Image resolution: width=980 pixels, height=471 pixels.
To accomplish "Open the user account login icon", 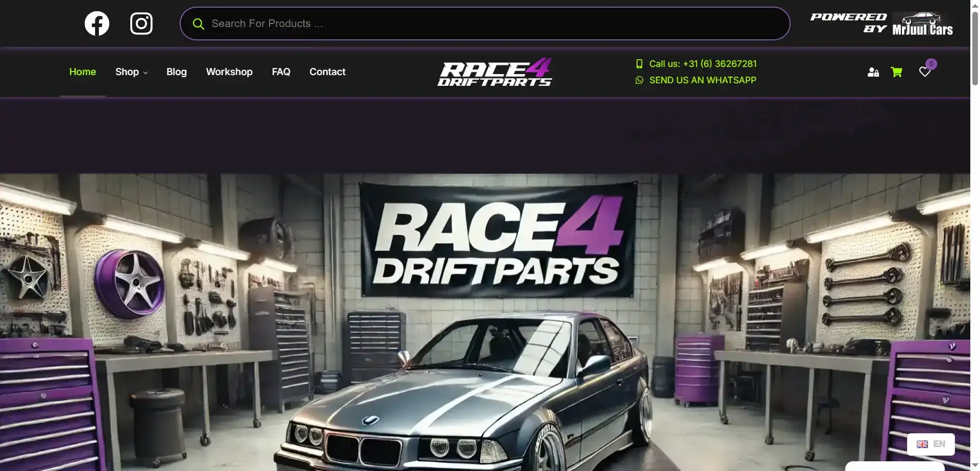I will (873, 72).
